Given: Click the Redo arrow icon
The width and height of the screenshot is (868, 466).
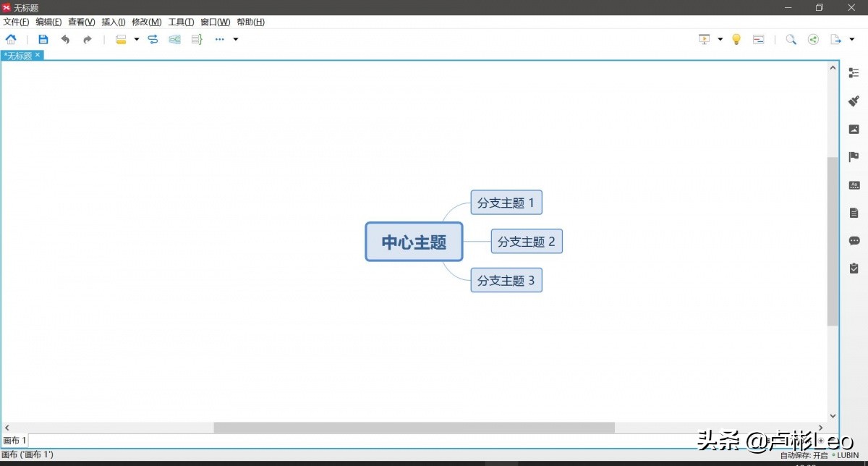Looking at the screenshot, I should pyautogui.click(x=87, y=39).
